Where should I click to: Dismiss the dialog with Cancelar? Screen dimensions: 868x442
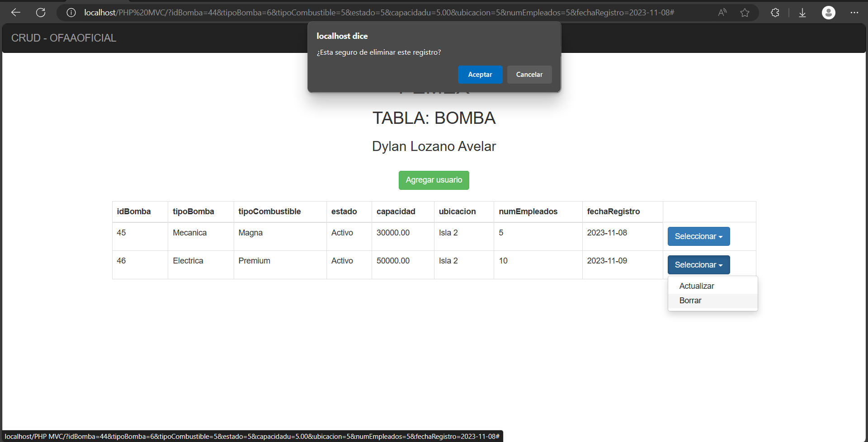[x=529, y=74]
